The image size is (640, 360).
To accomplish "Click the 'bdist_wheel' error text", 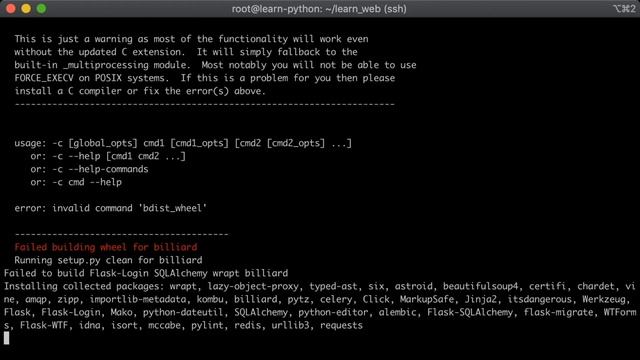I will click(173, 208).
